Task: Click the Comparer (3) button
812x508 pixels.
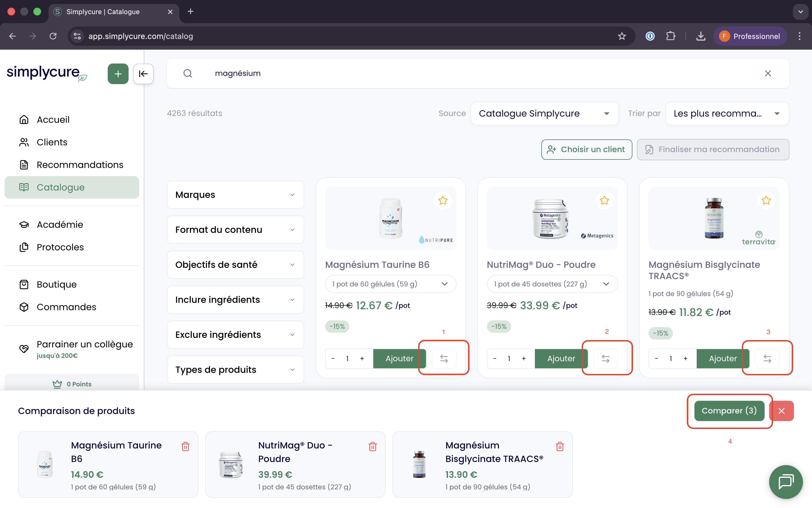Action: pos(729,411)
